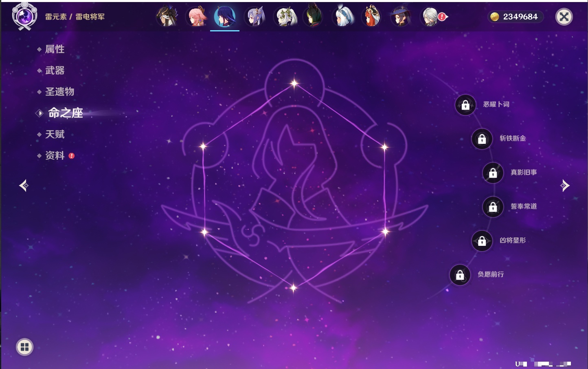Open the locked 斩铁断金 constellation node

point(482,139)
